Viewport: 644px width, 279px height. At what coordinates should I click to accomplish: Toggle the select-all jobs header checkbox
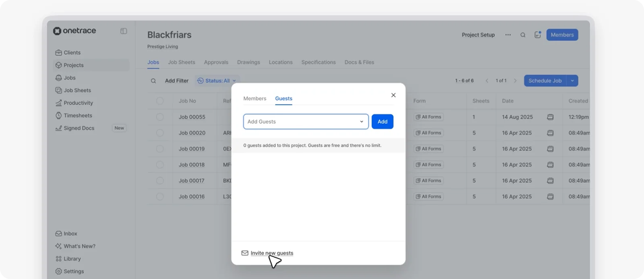point(160,101)
